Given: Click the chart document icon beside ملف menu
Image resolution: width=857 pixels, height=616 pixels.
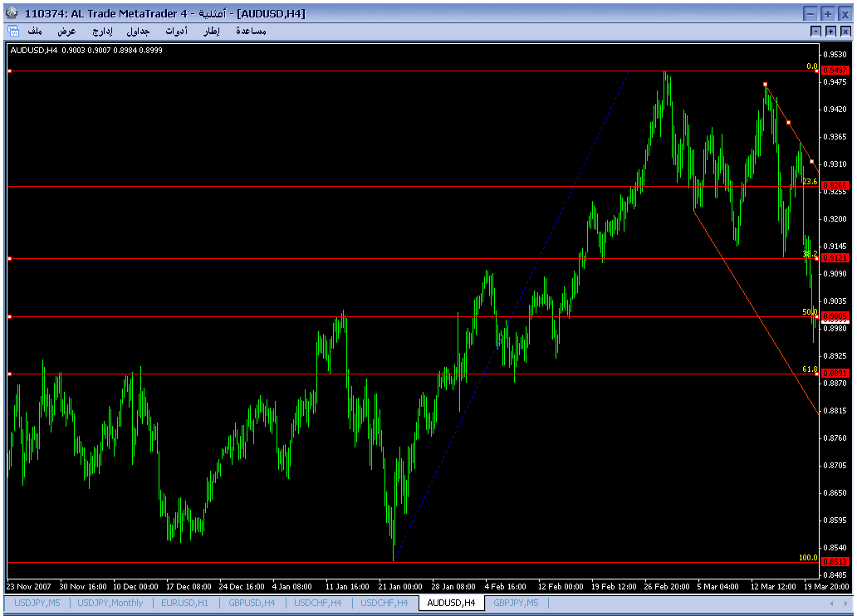Looking at the screenshot, I should [13, 32].
